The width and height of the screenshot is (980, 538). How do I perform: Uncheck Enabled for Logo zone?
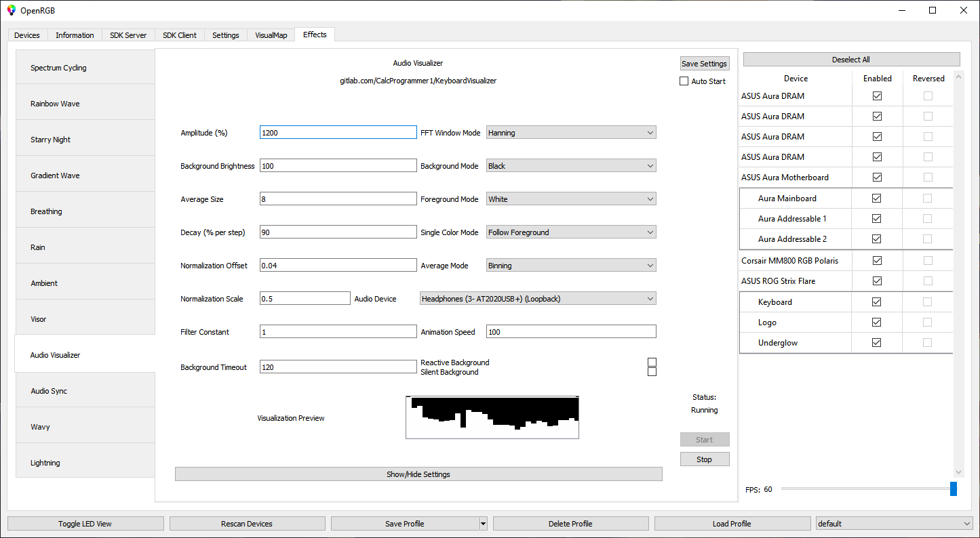[876, 323]
